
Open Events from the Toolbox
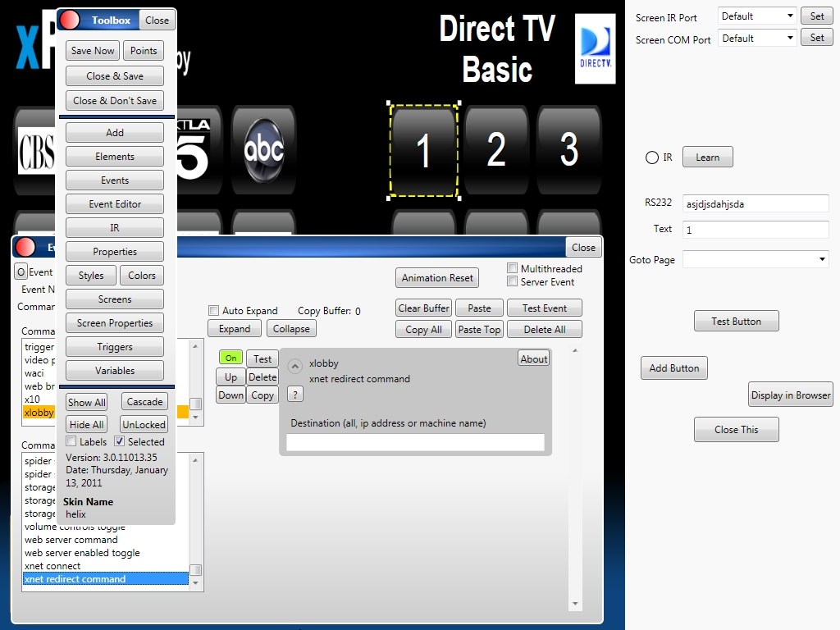coord(115,180)
